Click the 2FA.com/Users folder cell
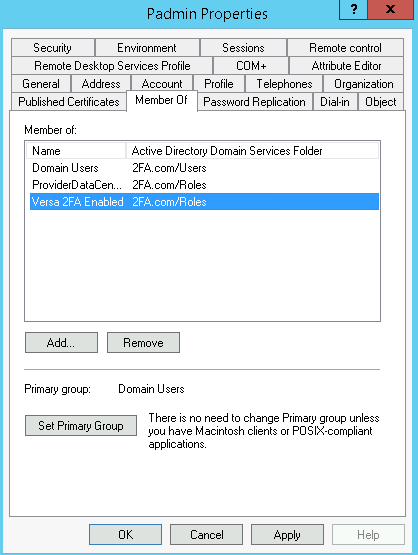Viewport: 418px width, 555px height. point(169,168)
